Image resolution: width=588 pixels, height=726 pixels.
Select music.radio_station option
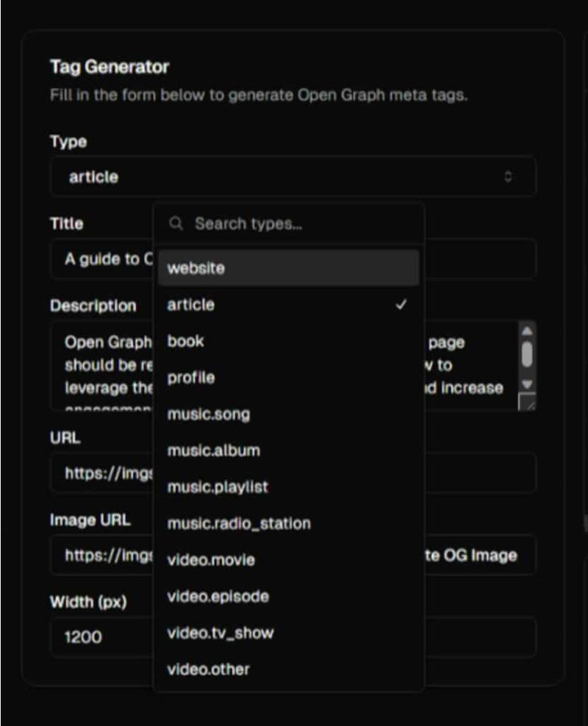coord(289,524)
